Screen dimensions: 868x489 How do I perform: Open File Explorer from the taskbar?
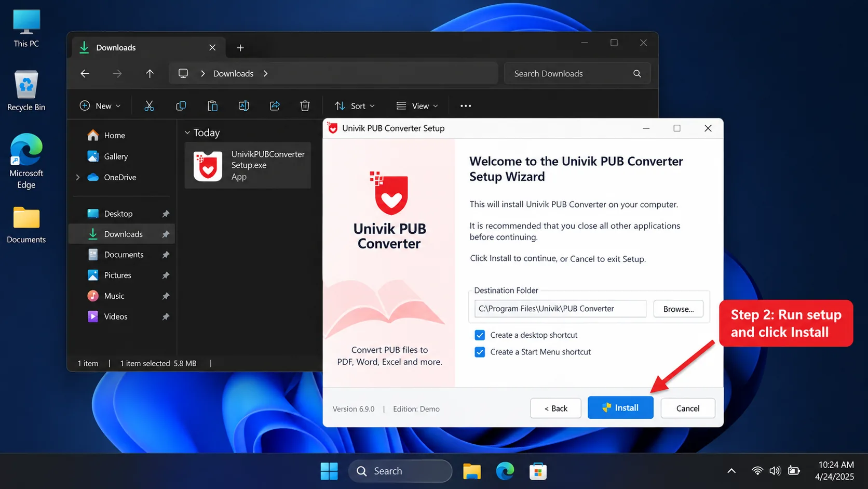pyautogui.click(x=472, y=471)
